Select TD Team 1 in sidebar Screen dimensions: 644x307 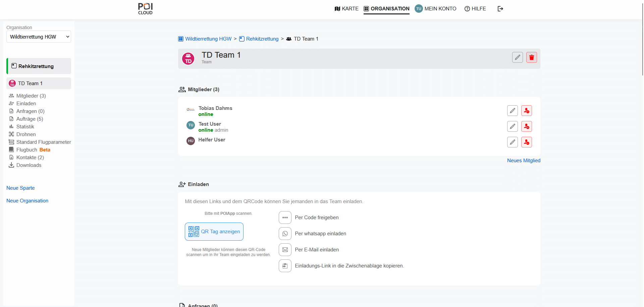[x=39, y=83]
